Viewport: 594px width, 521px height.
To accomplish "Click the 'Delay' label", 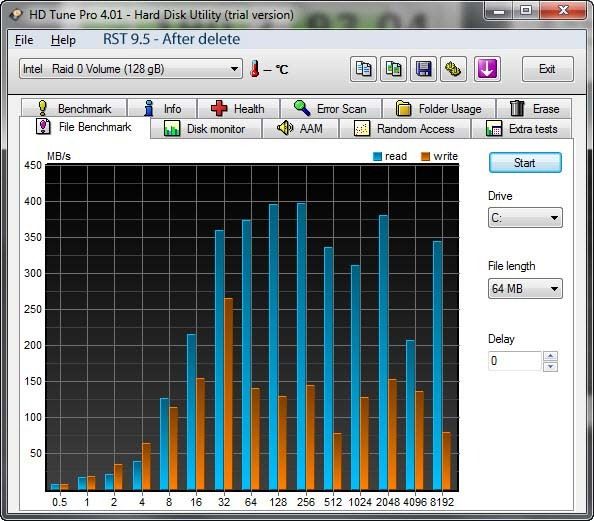I will (501, 339).
